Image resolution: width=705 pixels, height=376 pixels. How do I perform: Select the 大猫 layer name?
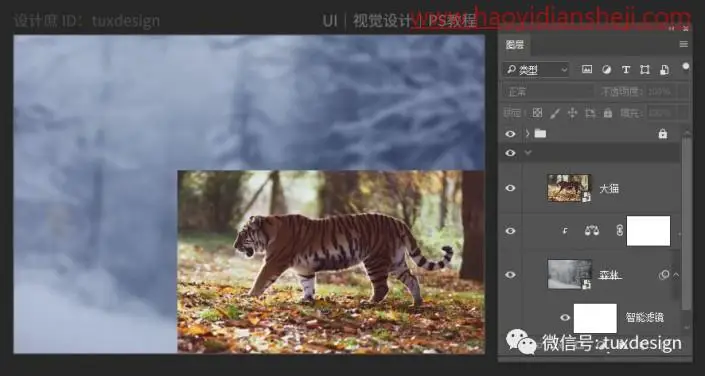click(x=609, y=188)
